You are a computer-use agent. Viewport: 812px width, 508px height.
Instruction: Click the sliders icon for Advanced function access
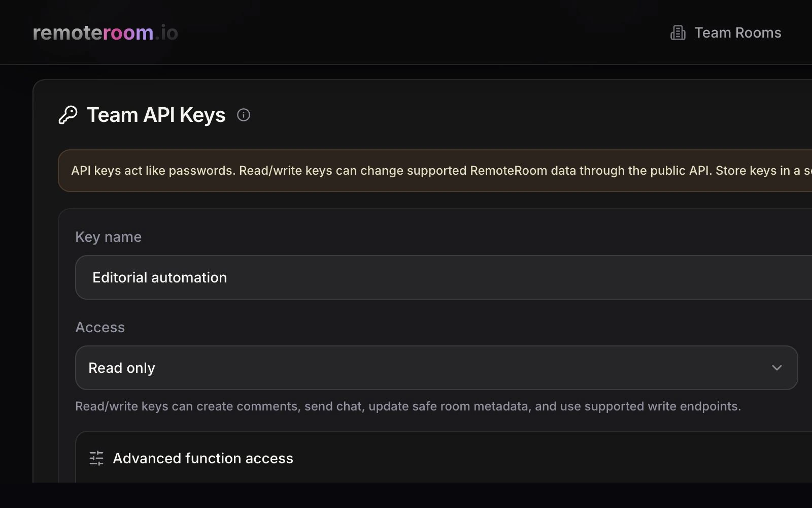point(96,458)
